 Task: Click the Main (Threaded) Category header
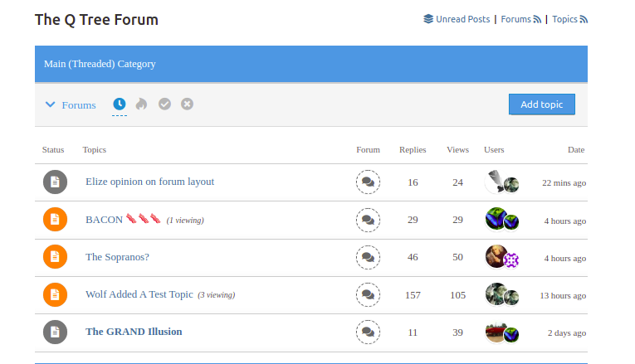(x=311, y=64)
